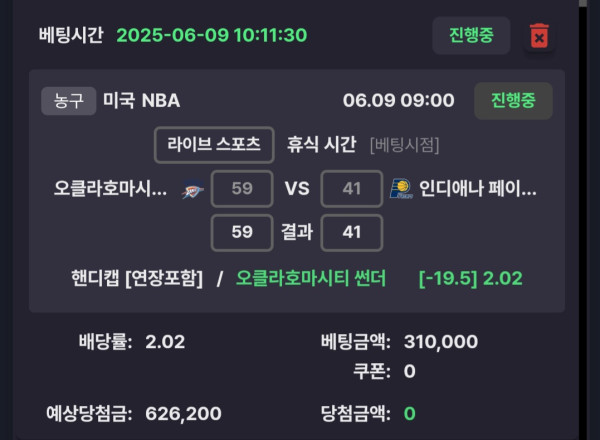Click the Indiana Pacers team logo

(x=401, y=189)
